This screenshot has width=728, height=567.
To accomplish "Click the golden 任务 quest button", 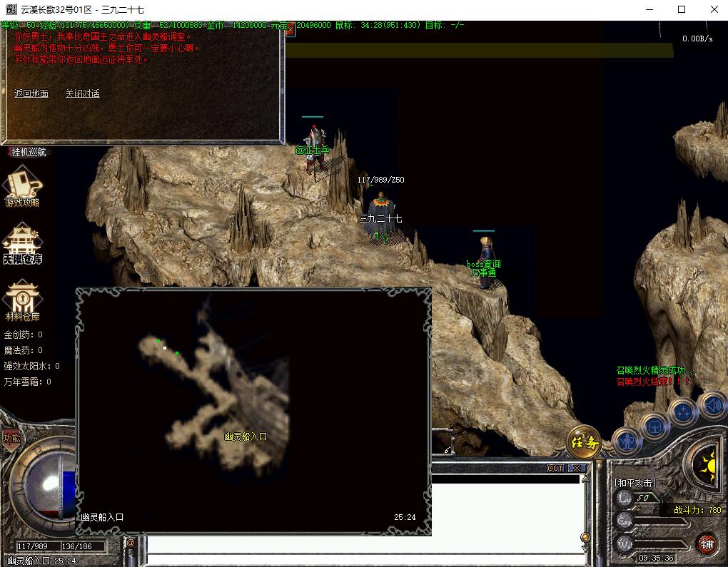I will (x=583, y=443).
